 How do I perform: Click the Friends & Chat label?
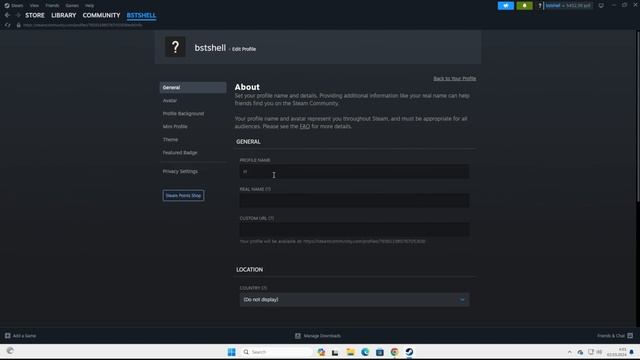611,336
